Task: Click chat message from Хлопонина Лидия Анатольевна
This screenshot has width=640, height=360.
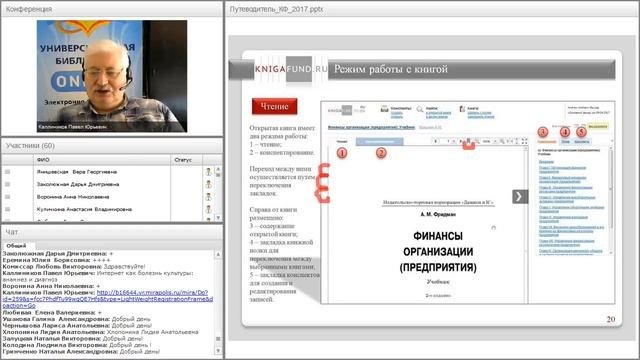Action: (100, 332)
